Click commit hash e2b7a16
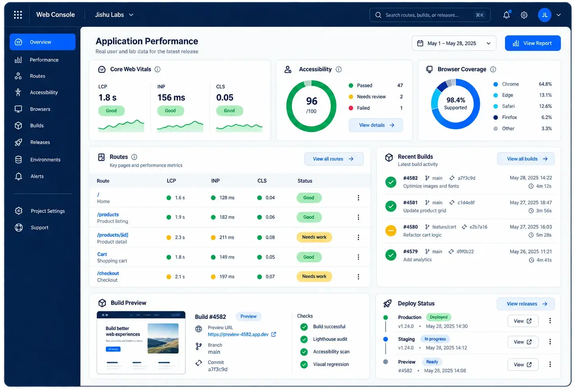 click(478, 227)
